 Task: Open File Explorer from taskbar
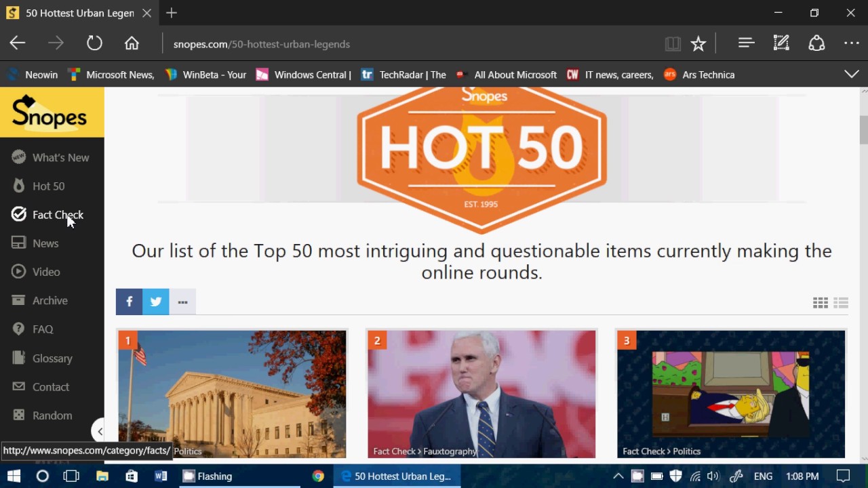point(102,476)
